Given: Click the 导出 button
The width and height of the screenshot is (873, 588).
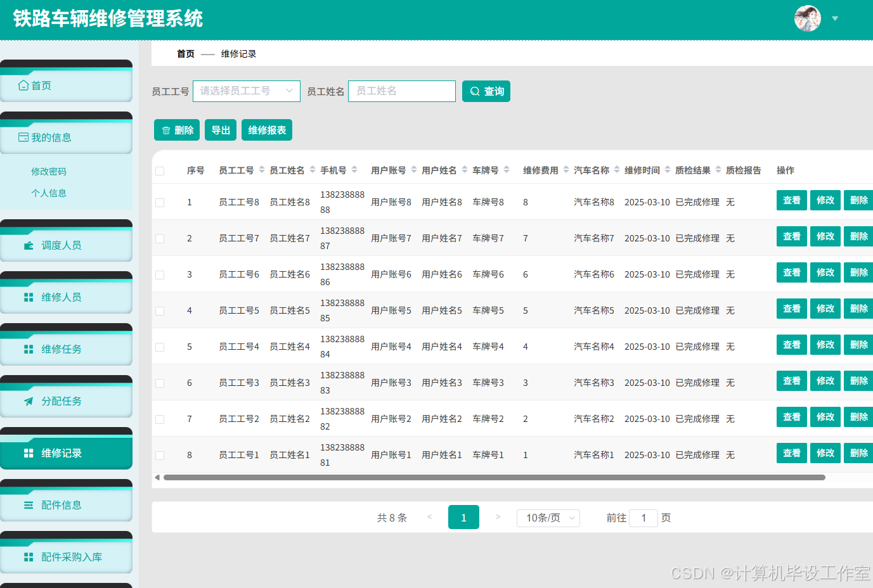Looking at the screenshot, I should tap(221, 130).
